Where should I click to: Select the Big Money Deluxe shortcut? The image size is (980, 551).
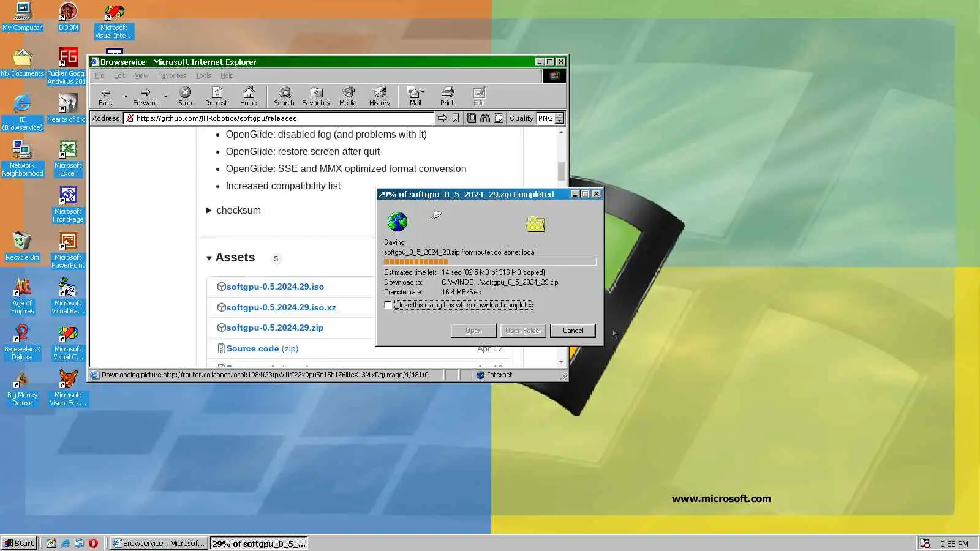22,388
